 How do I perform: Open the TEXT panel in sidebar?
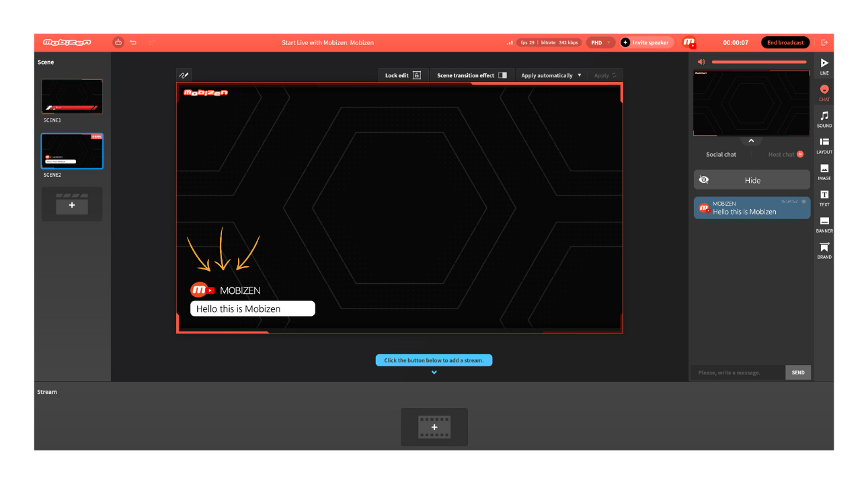click(824, 198)
